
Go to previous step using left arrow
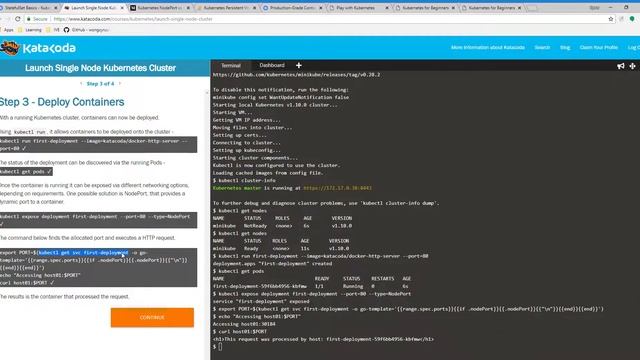(x=81, y=84)
